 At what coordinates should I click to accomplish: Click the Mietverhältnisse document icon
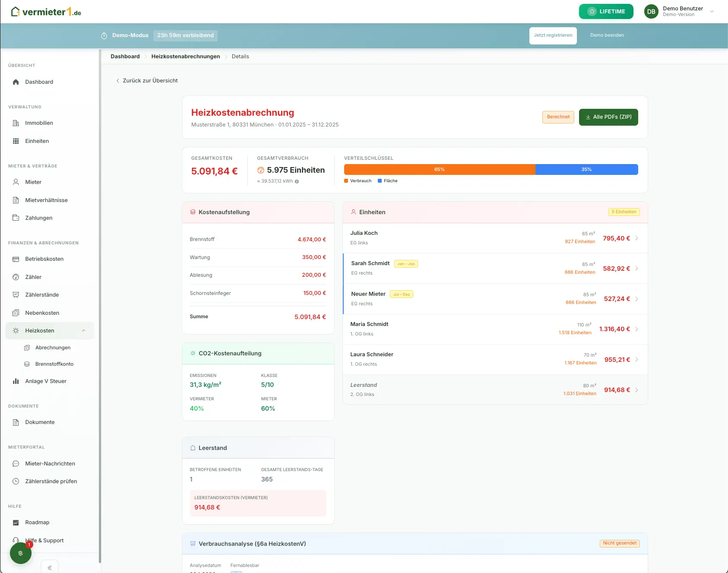click(16, 200)
